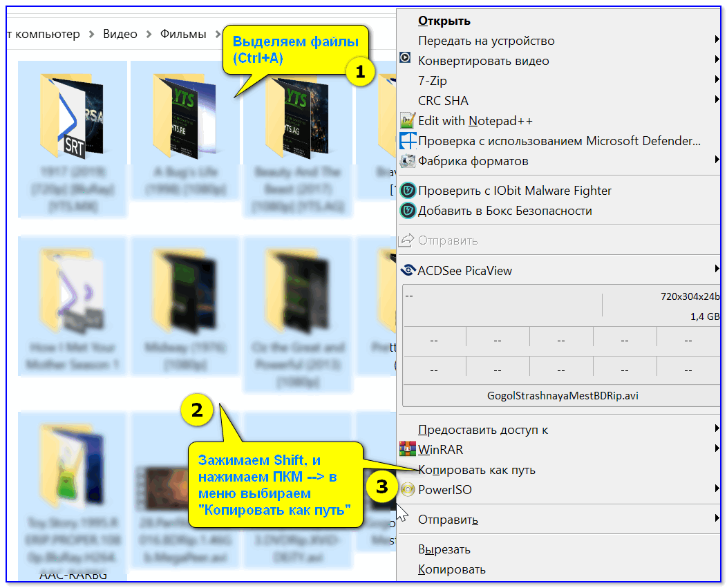Choose Предоставить доступ к entry
Image resolution: width=727 pixels, height=588 pixels.
pos(482,430)
